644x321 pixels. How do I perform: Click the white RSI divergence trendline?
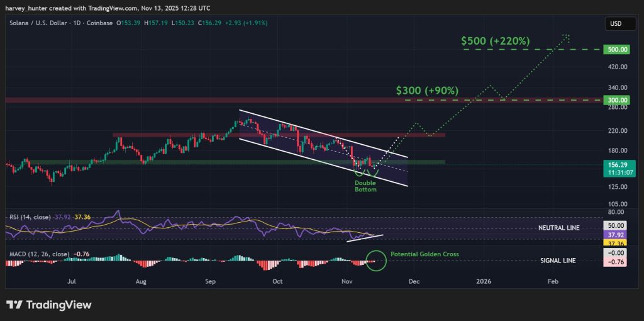[x=365, y=237]
